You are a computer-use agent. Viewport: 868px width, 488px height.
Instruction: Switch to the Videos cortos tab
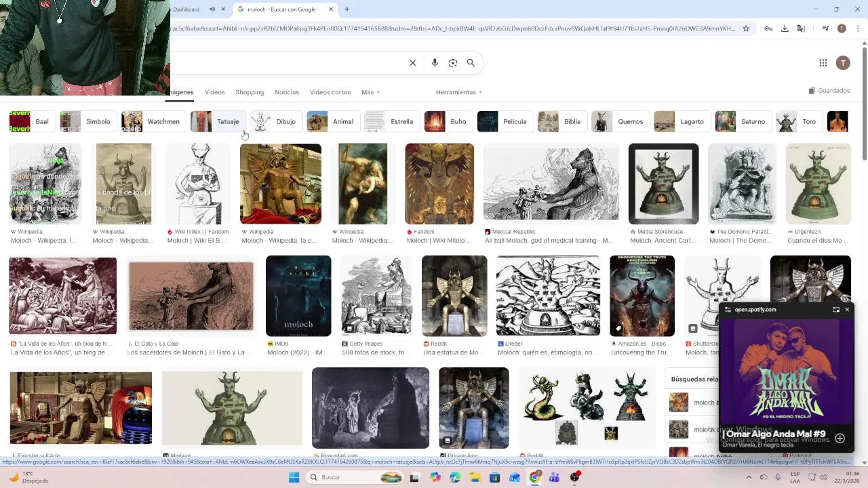coord(330,92)
